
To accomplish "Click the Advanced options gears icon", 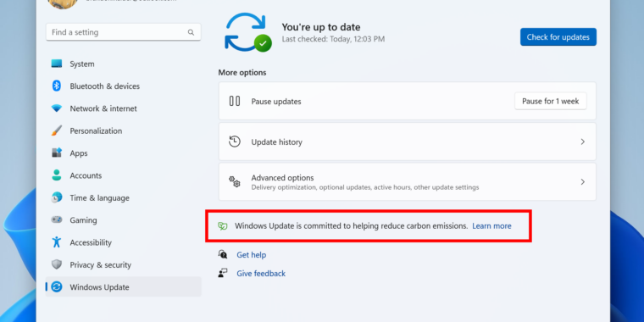I will tap(235, 181).
